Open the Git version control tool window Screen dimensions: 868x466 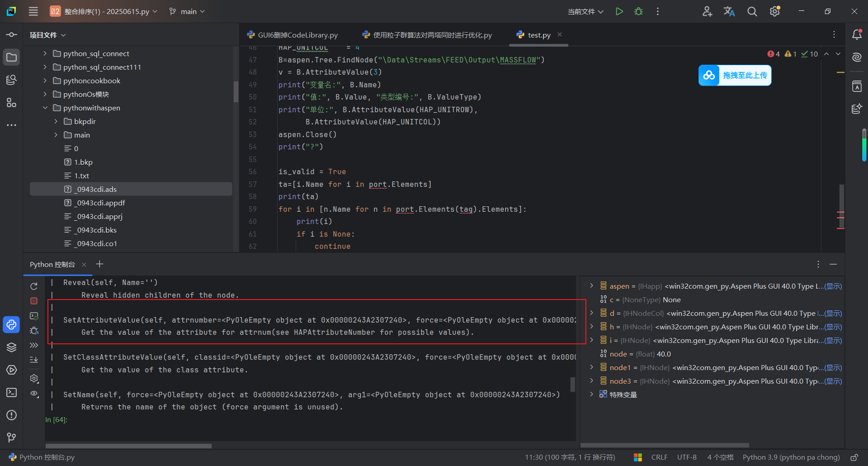click(x=12, y=437)
